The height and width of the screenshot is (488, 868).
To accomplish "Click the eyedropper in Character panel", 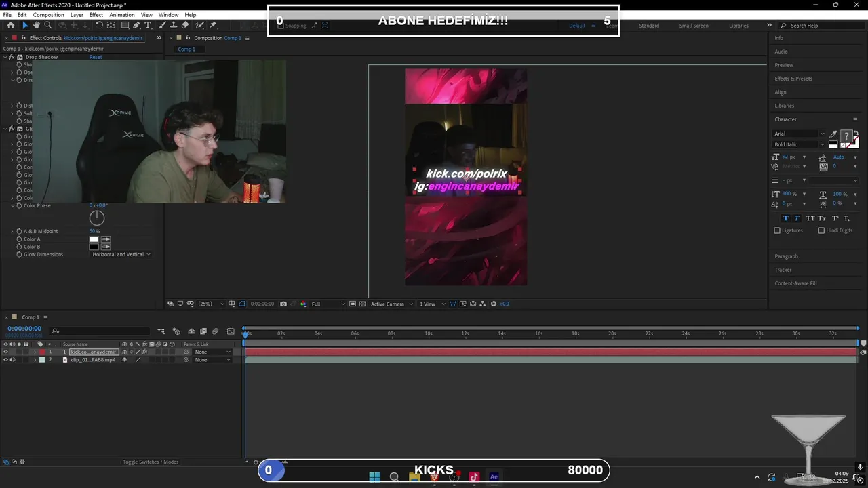I will click(x=833, y=134).
